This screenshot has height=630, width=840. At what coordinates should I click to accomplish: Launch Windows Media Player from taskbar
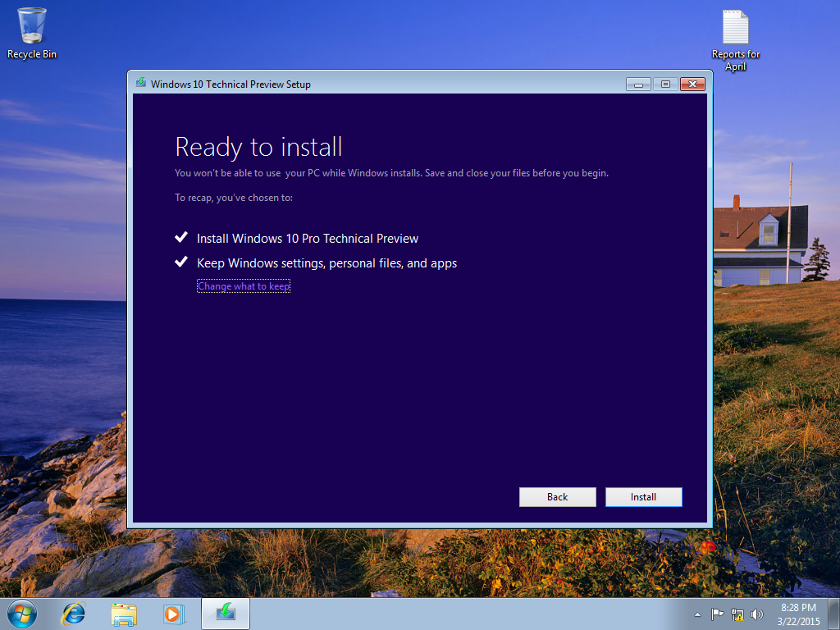(174, 614)
